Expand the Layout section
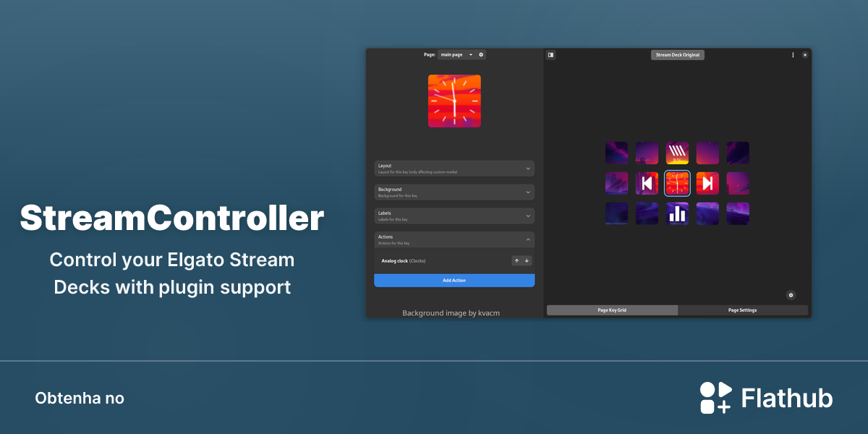868x434 pixels. (x=454, y=168)
